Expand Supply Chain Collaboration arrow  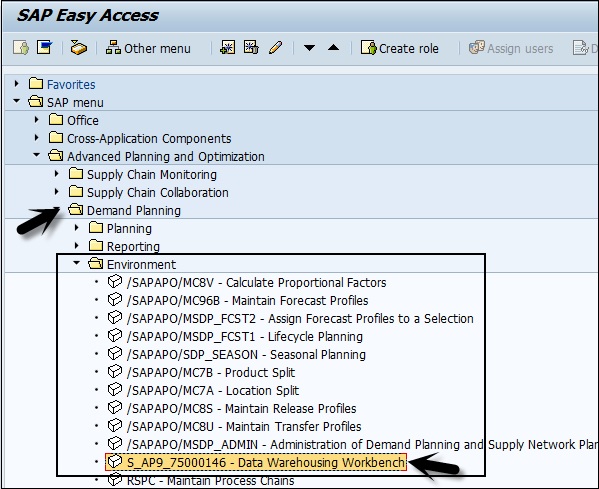(57, 191)
